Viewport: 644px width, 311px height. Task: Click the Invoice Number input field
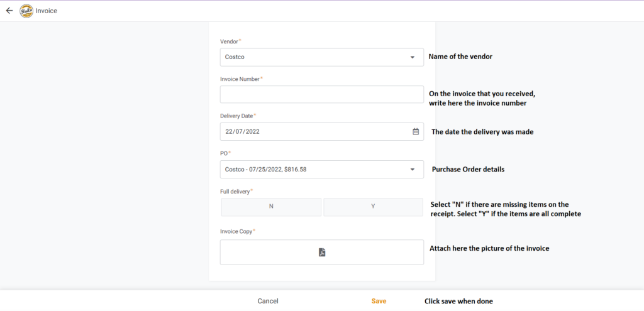(x=322, y=94)
